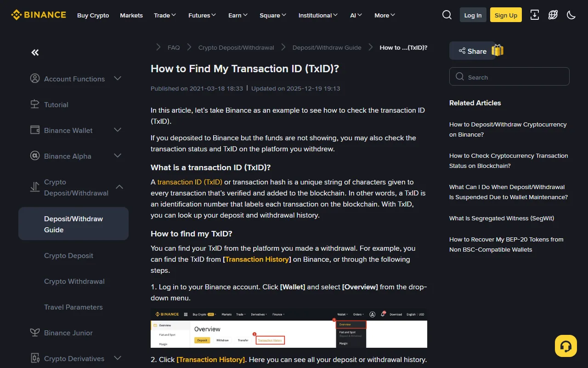Click the Binance Alpha icon
The width and height of the screenshot is (588, 368).
(35, 156)
